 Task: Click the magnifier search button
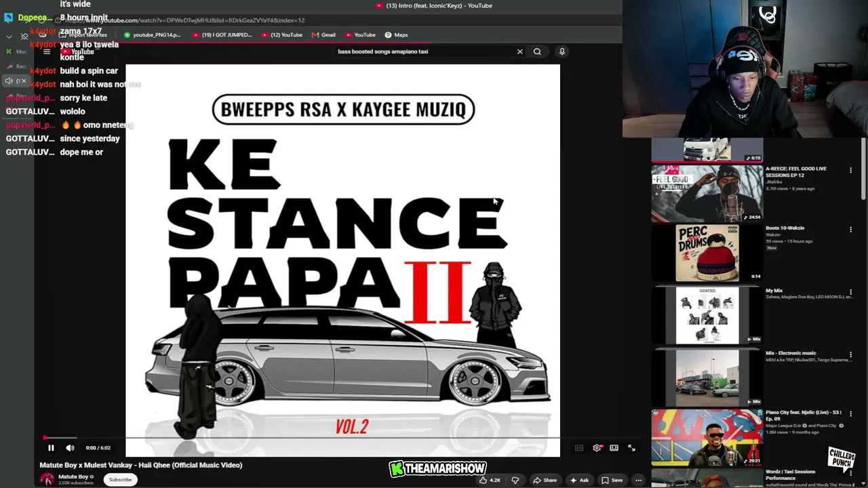[x=537, y=52]
